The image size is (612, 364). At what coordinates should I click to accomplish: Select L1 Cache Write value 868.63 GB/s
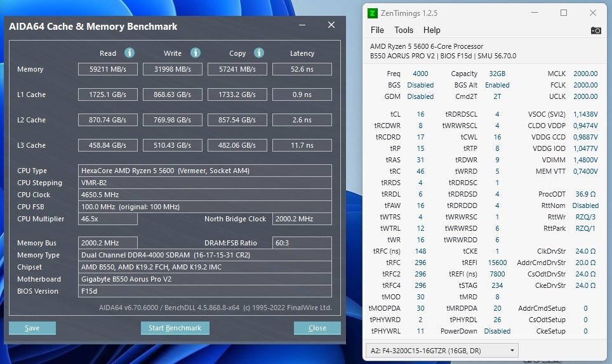pyautogui.click(x=173, y=94)
